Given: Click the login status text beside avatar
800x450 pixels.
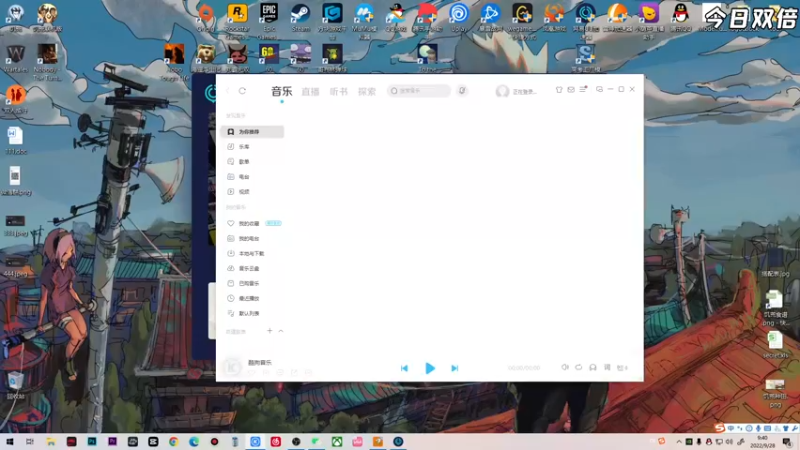Looking at the screenshot, I should tap(524, 92).
